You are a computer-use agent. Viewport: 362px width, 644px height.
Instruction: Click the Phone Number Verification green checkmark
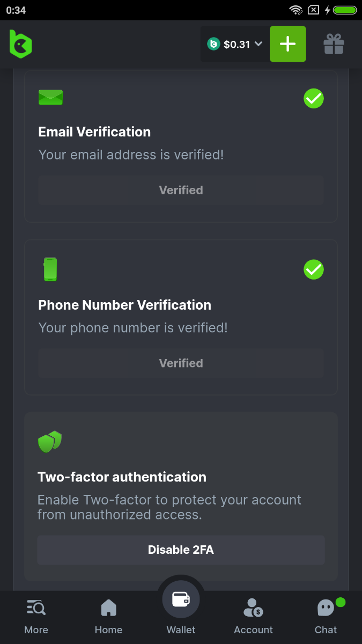[314, 269]
